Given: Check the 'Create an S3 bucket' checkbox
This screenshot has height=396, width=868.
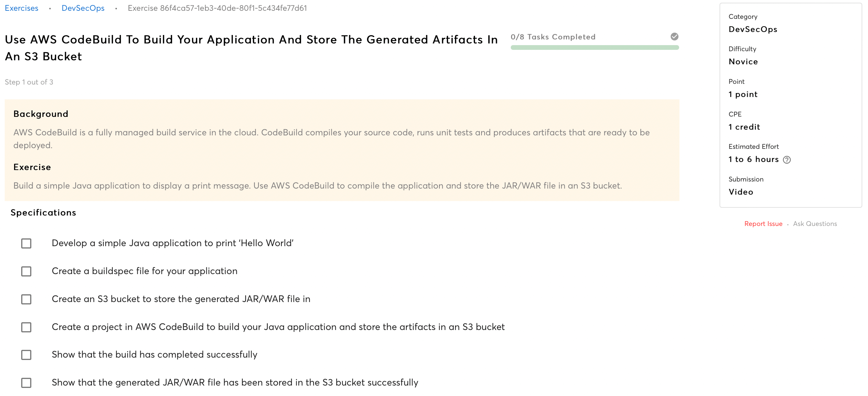Looking at the screenshot, I should pyautogui.click(x=26, y=299).
